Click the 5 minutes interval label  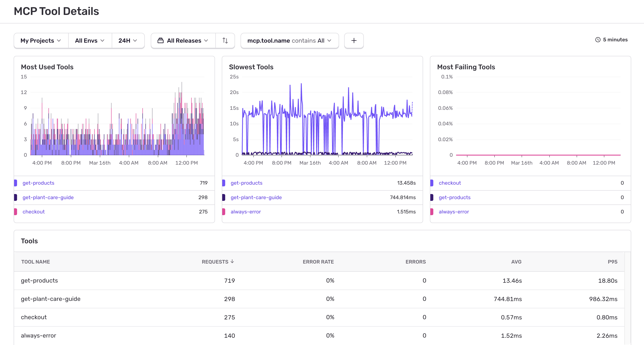coord(615,40)
